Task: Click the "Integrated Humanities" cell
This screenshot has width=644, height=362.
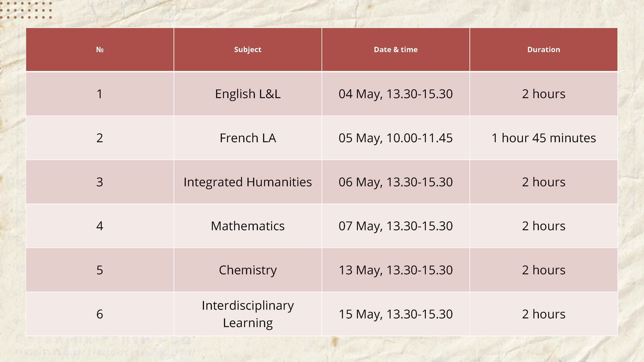Action: tap(247, 182)
